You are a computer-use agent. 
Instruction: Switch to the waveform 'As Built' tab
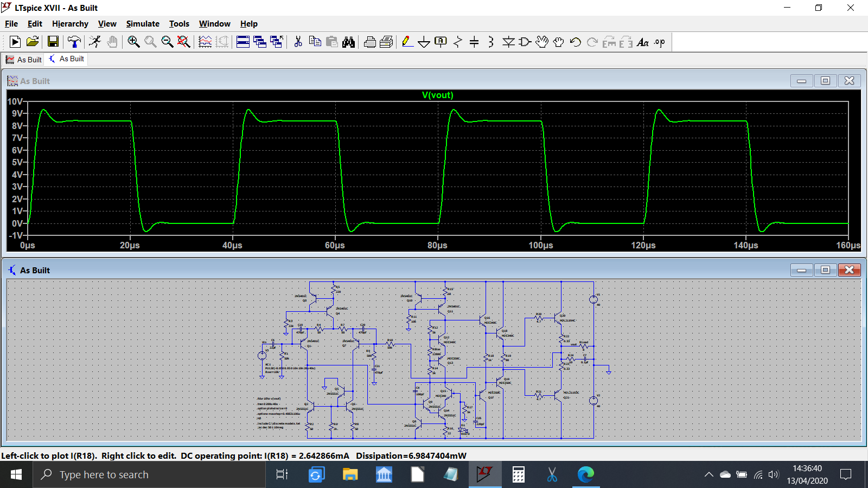click(23, 60)
